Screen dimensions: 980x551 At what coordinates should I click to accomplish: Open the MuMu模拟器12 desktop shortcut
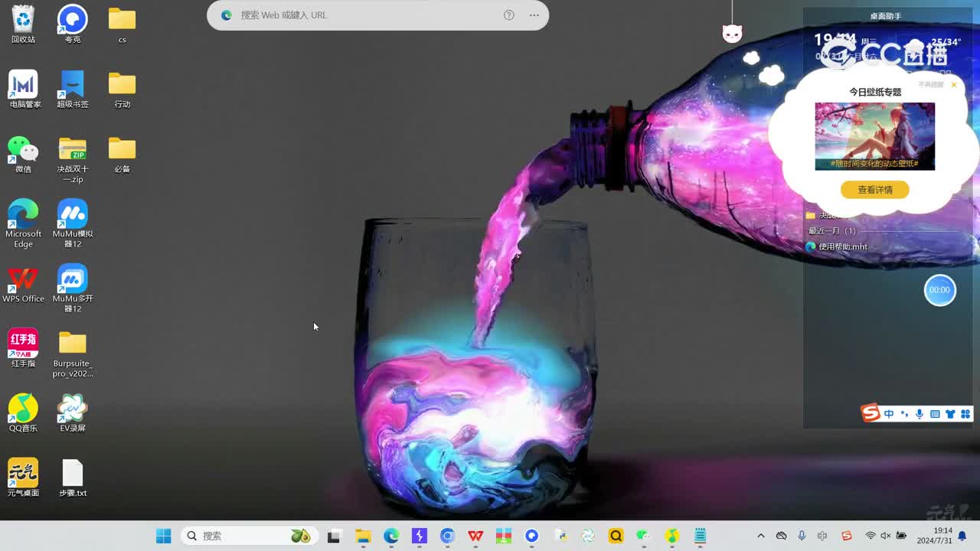[73, 223]
